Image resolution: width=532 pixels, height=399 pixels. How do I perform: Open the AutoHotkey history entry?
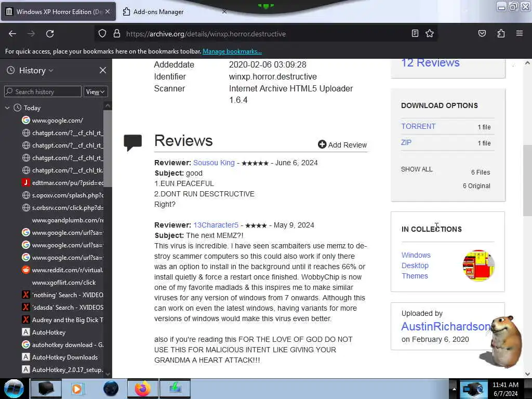point(44,332)
